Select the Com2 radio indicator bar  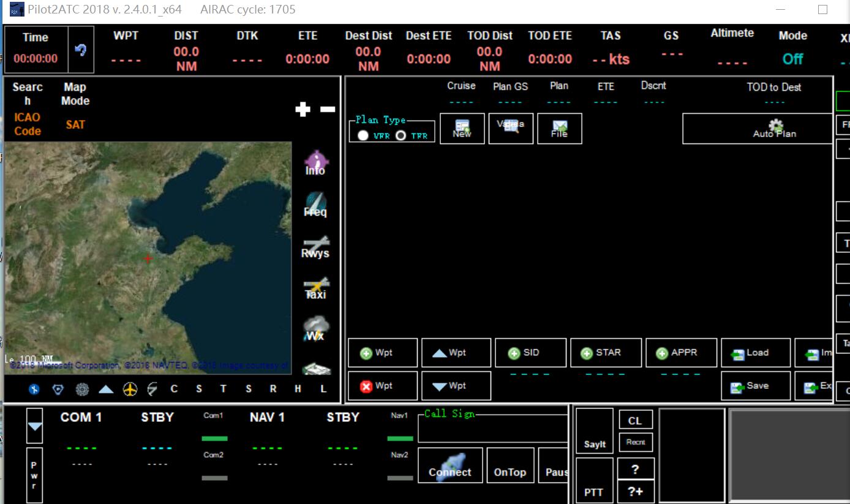pos(214,478)
